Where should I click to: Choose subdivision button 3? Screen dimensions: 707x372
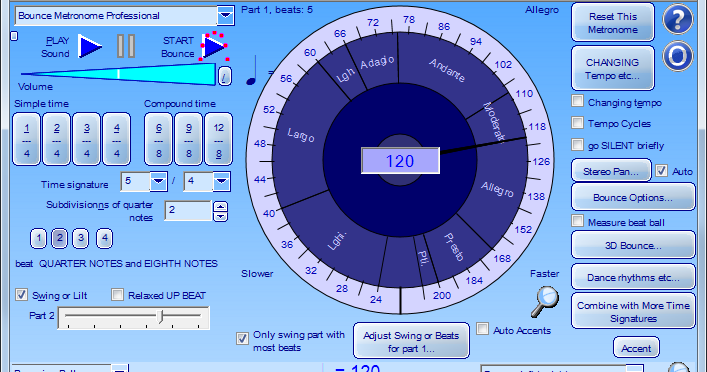[x=81, y=238]
